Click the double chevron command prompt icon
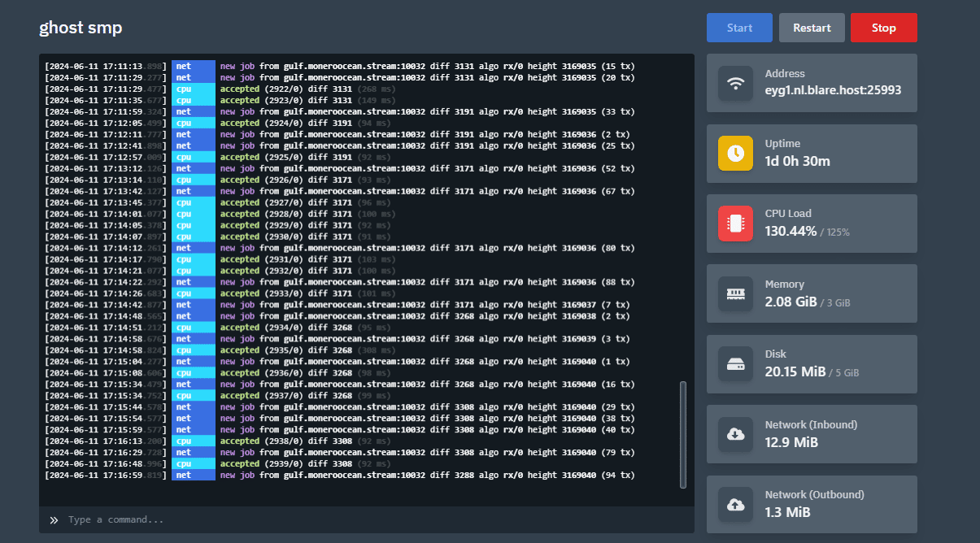 point(54,519)
